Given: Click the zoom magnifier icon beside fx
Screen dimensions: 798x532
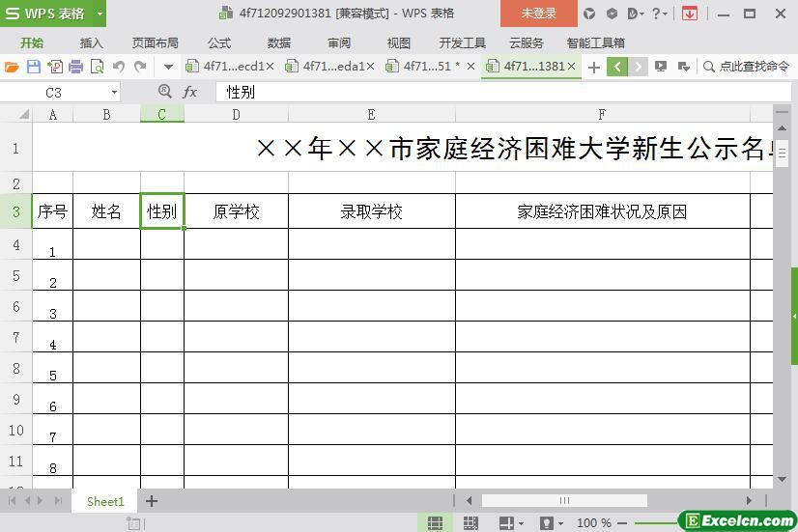Looking at the screenshot, I should click(x=165, y=92).
